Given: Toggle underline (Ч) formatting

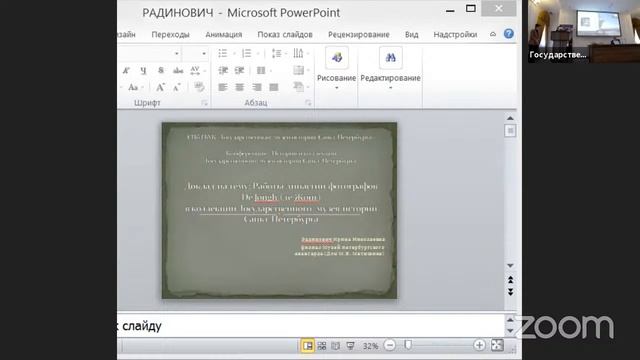Looking at the screenshot, I should [x=143, y=71].
